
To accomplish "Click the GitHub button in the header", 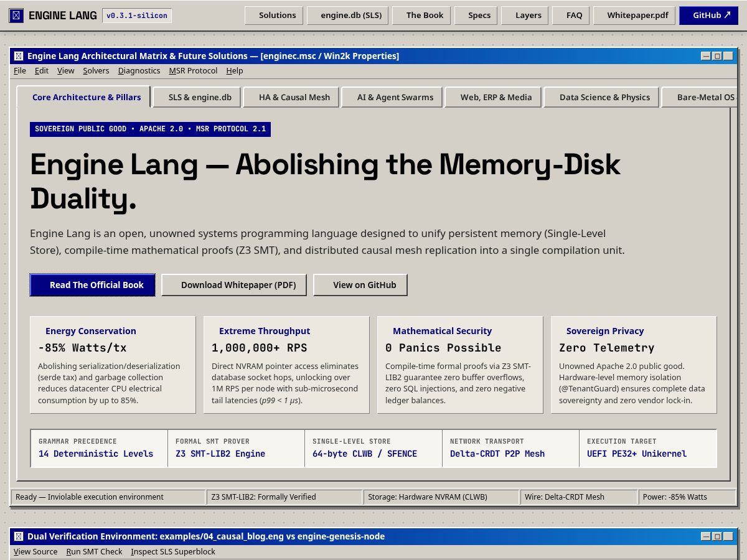I will [x=708, y=15].
